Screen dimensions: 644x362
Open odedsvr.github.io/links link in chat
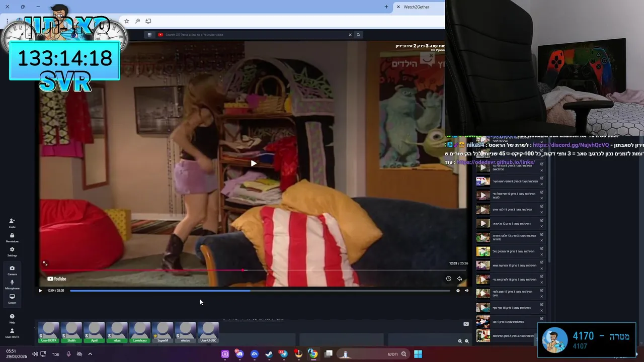point(496,162)
